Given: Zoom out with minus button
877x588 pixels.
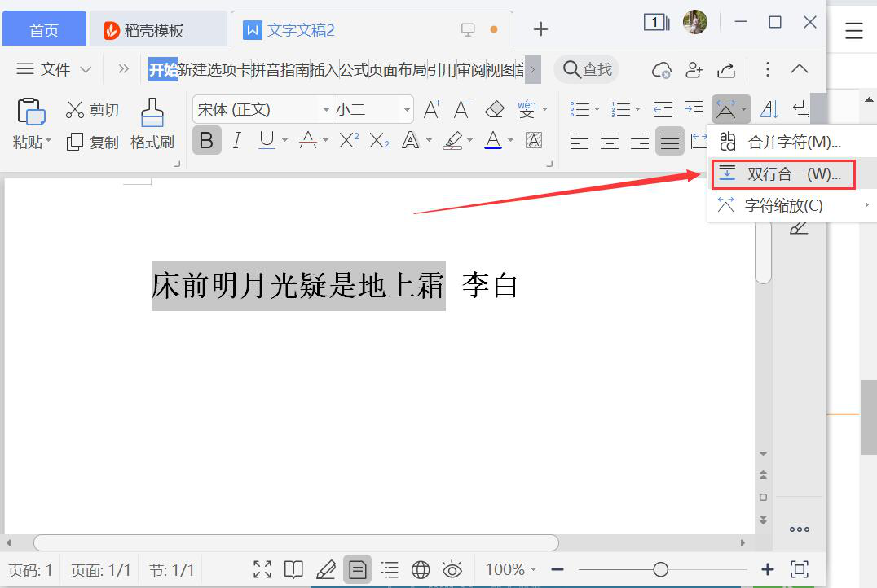Looking at the screenshot, I should (x=557, y=569).
